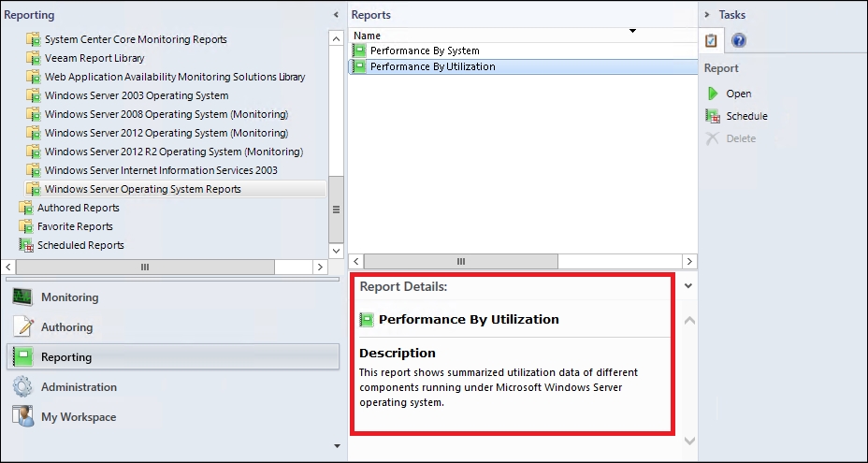The width and height of the screenshot is (868, 463).
Task: Click the Performance By System report icon
Action: tap(360, 51)
